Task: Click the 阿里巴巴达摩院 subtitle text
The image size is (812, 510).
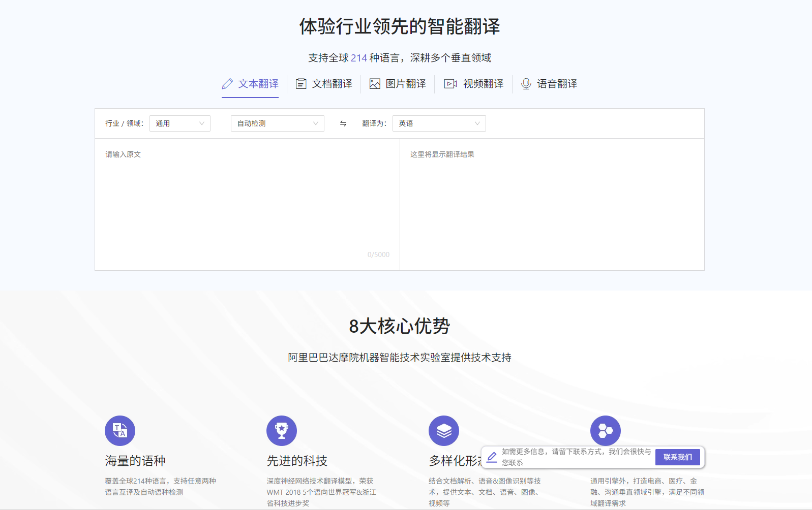Action: coord(400,358)
